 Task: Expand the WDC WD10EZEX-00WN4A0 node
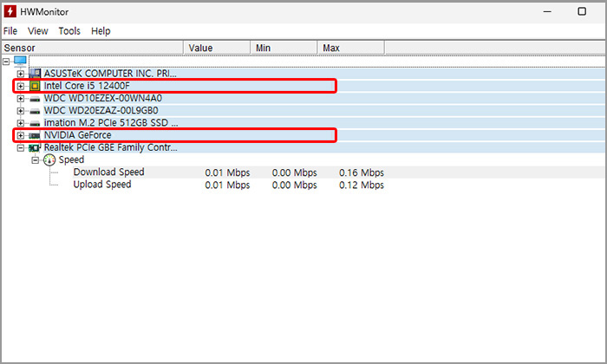[x=21, y=99]
